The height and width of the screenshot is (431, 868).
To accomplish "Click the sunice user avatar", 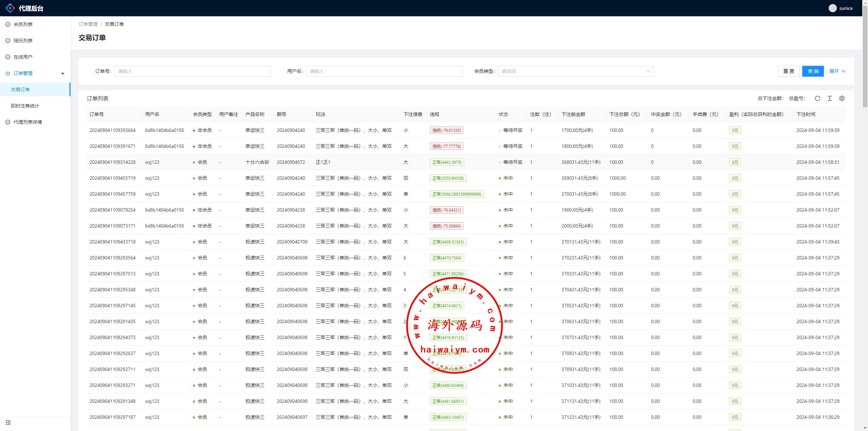I will pos(832,8).
